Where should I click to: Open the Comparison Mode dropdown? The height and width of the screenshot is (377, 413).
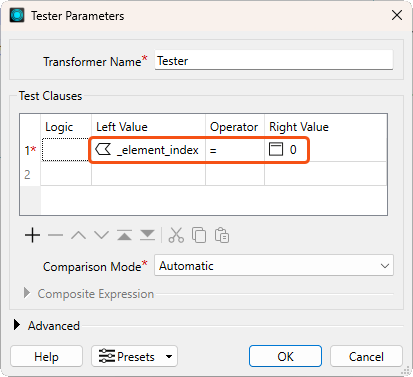(274, 266)
